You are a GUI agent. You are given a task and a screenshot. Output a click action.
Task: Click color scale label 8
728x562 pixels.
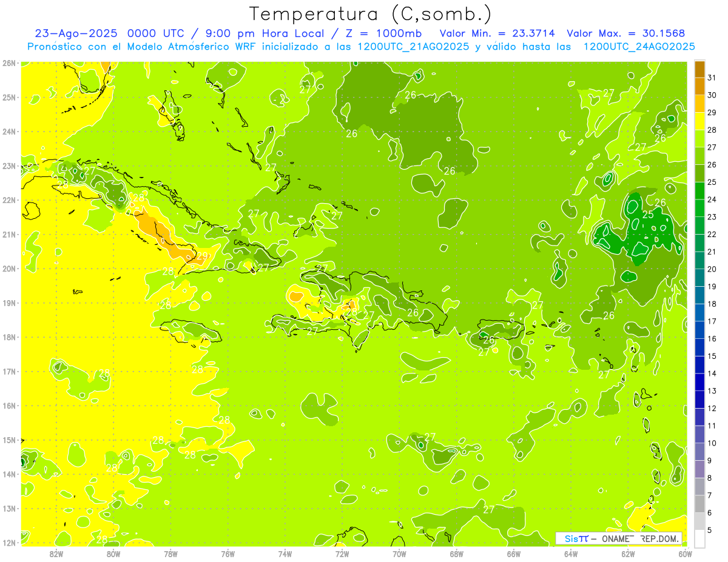point(710,478)
